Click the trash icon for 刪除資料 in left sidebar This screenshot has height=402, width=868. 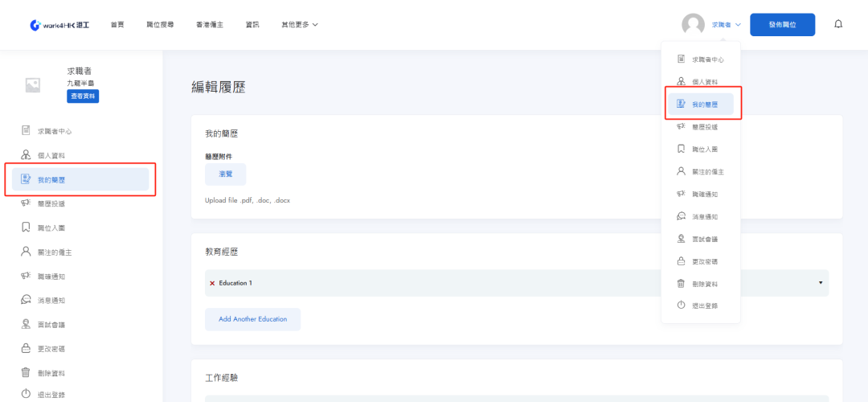pyautogui.click(x=26, y=373)
